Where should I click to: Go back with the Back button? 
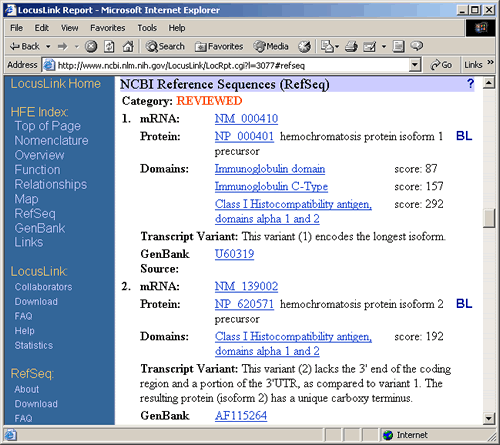(24, 46)
